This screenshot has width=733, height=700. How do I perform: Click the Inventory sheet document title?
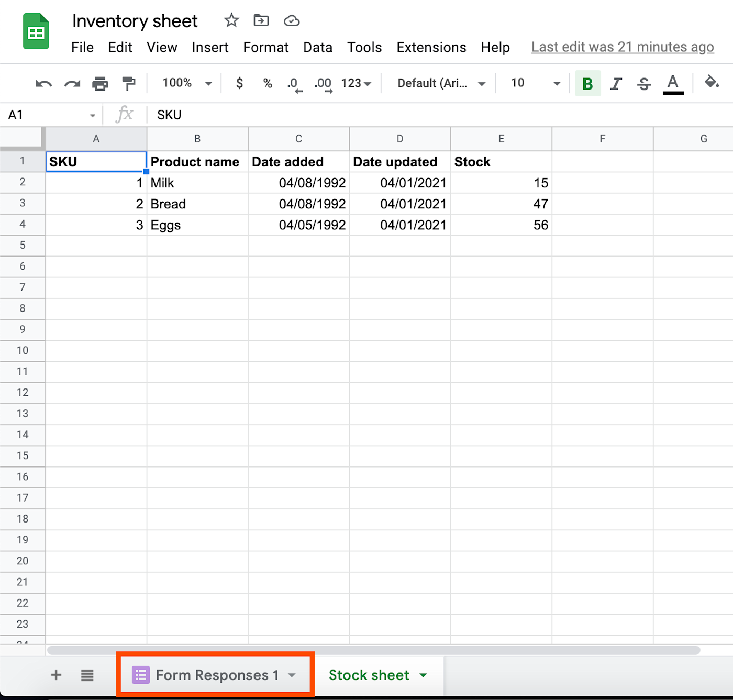(x=135, y=21)
